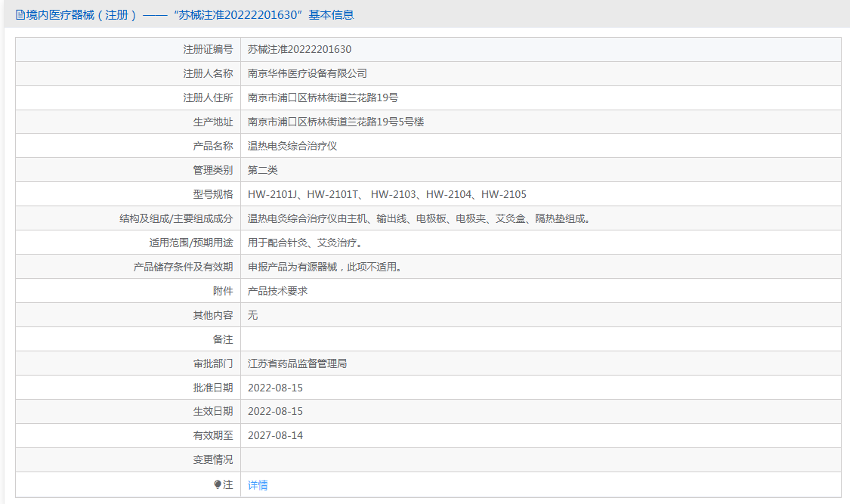
Task: Click the 注册人名称 label
Action: click(x=209, y=74)
